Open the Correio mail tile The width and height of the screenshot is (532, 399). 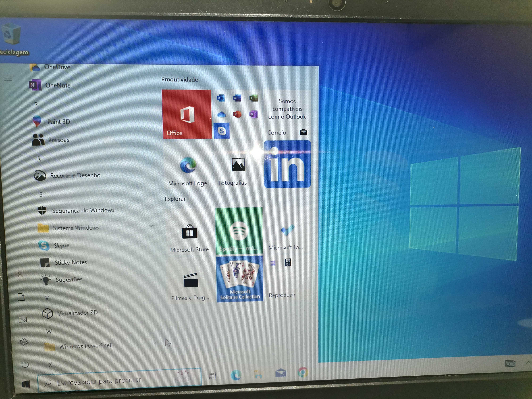click(x=287, y=115)
